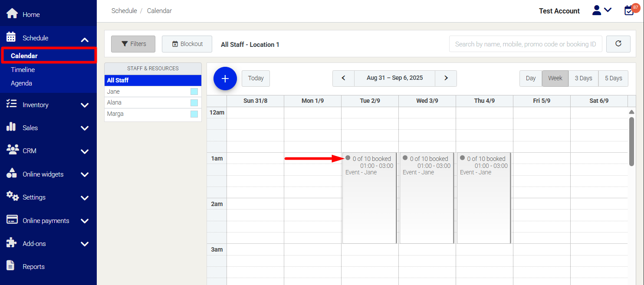Expand the Online widgets chevron

(x=85, y=175)
